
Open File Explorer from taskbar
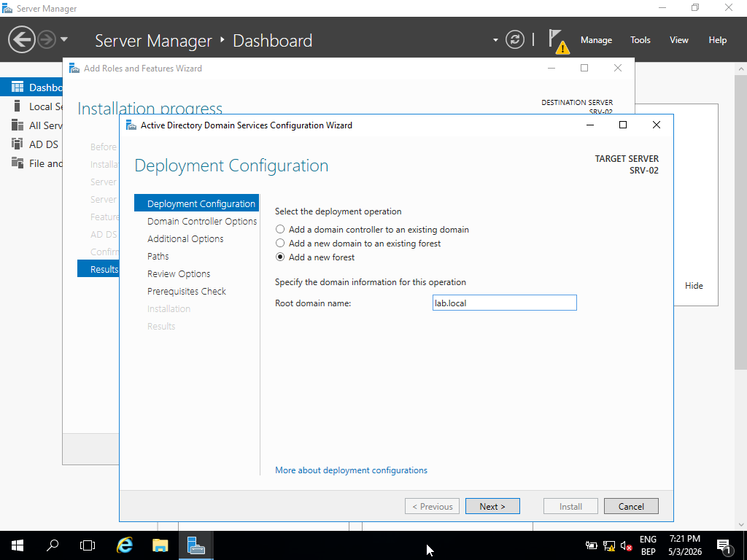pyautogui.click(x=160, y=545)
